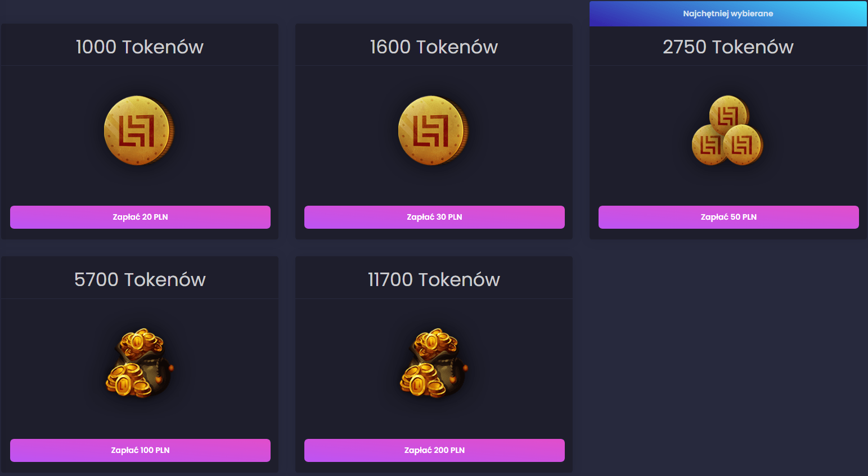Choose the Zapłać 30 PLN button

434,217
